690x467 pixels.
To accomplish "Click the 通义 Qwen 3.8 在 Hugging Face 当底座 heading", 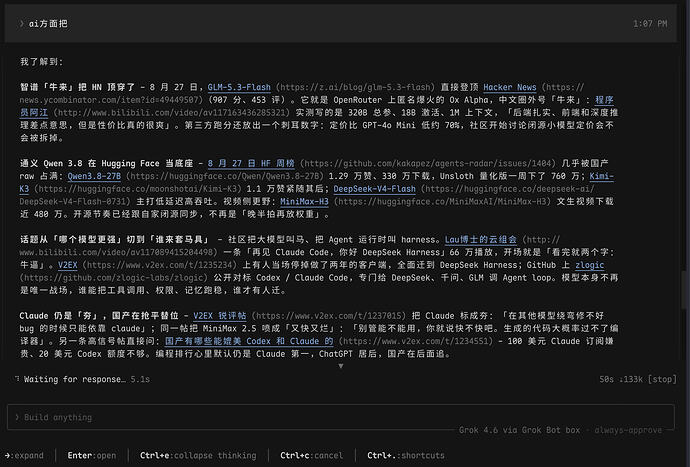I will pyautogui.click(x=106, y=163).
